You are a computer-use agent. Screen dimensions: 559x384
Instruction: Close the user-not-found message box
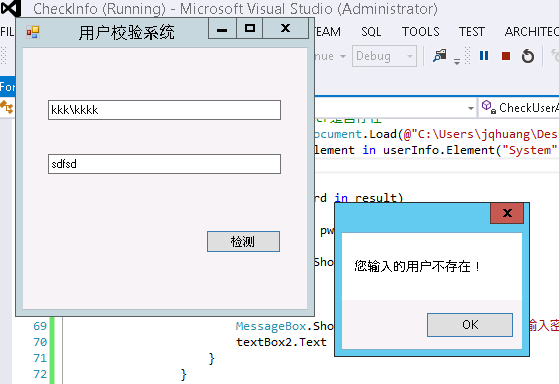click(507, 213)
